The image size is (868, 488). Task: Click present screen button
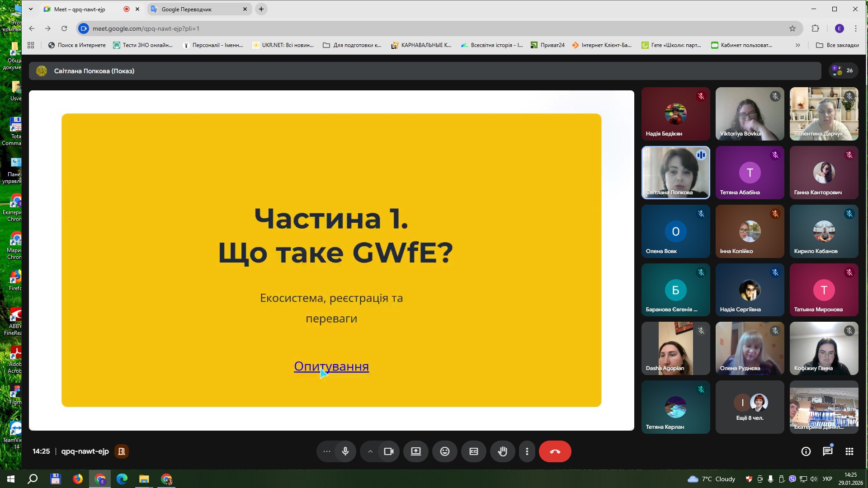click(x=415, y=451)
